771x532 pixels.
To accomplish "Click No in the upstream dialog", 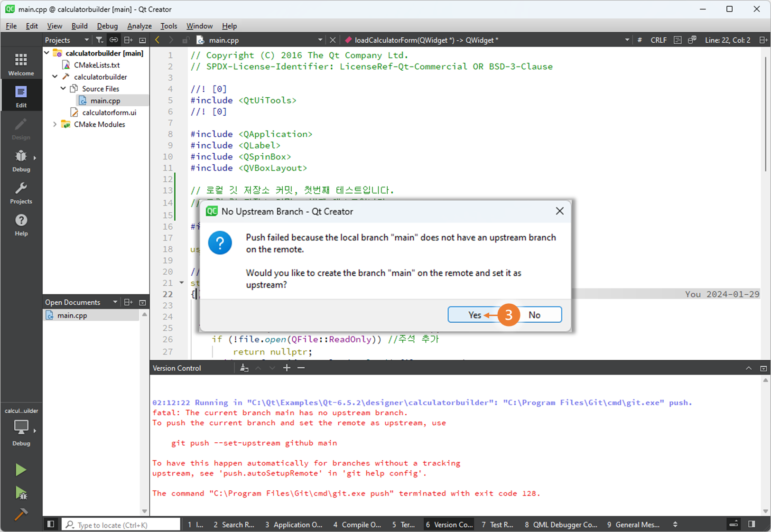I will (535, 315).
